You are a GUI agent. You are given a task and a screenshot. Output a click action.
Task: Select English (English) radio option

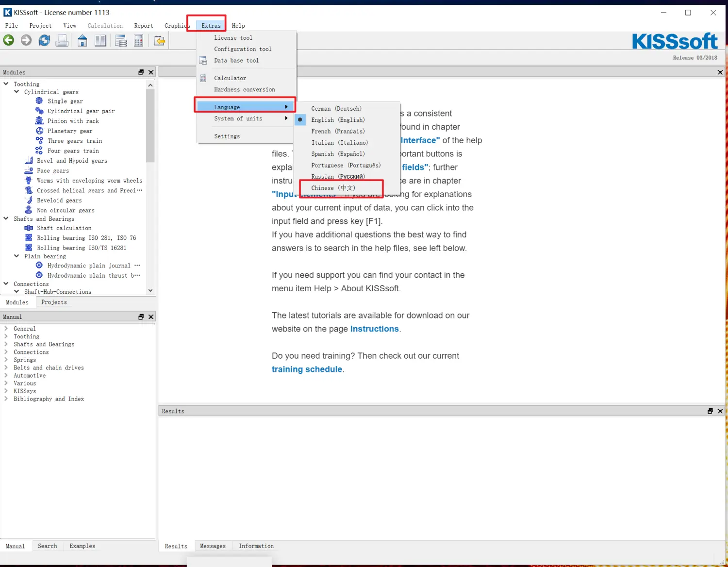(x=300, y=119)
